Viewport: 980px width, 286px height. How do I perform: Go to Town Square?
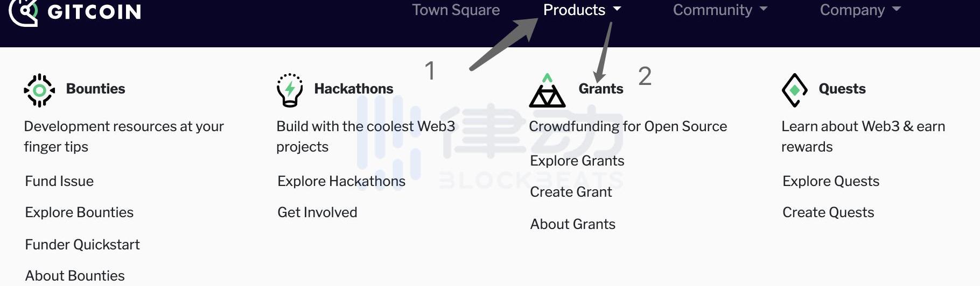(x=456, y=10)
